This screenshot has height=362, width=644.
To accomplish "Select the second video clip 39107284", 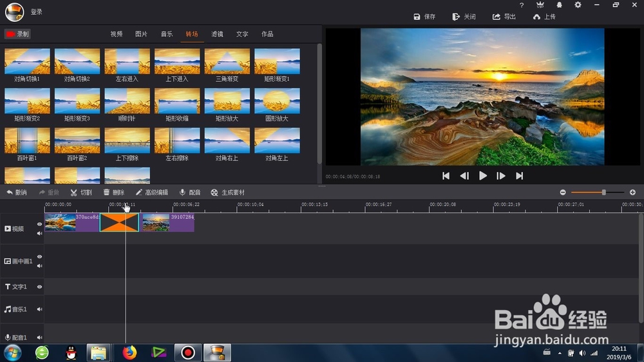I will click(x=168, y=222).
